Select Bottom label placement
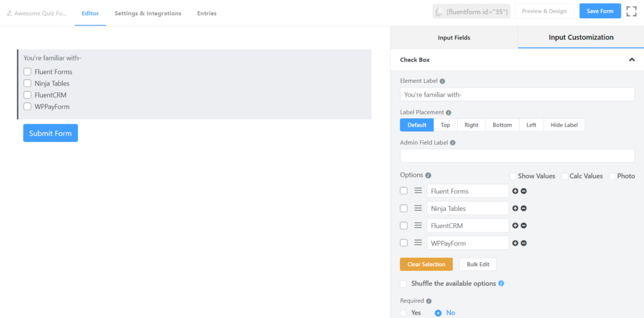This screenshot has height=318, width=644. tap(502, 124)
